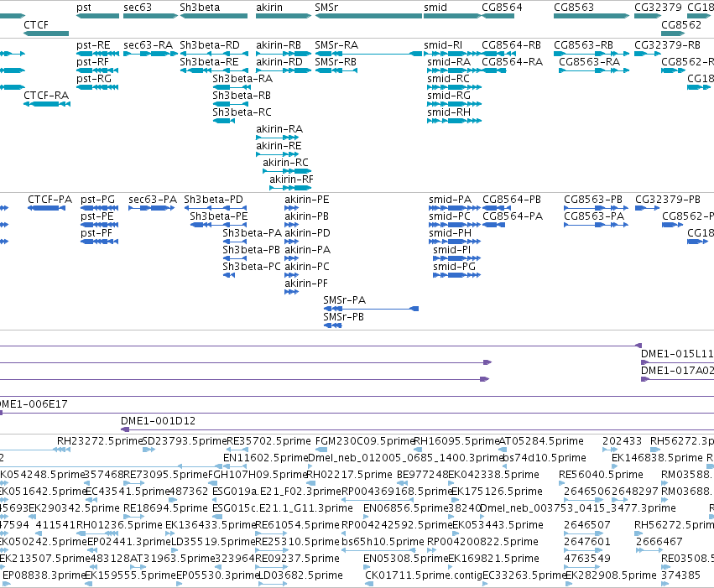Select protein Sh3beta-PC
This screenshot has width=714, height=588.
pos(252,267)
